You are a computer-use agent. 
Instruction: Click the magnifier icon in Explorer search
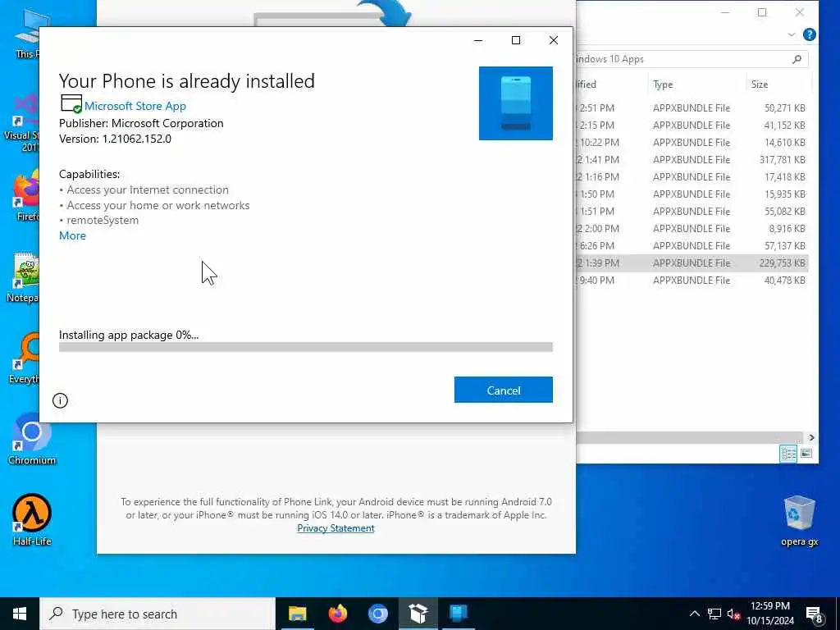(797, 59)
